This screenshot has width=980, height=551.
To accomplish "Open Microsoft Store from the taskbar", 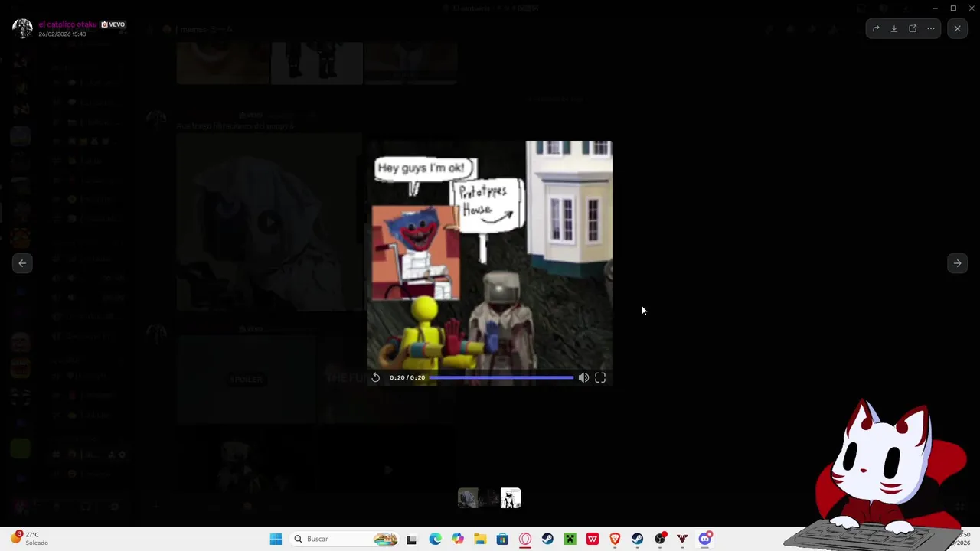I will tap(502, 539).
